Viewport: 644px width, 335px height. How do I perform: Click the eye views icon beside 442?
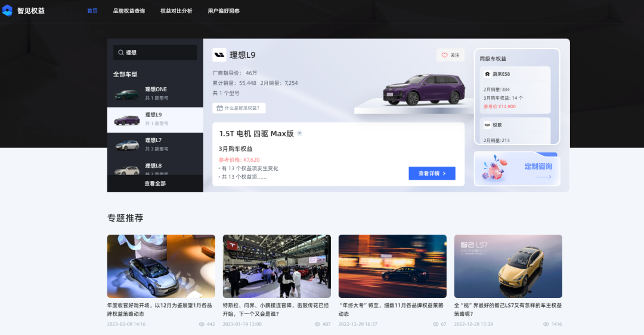tap(202, 324)
